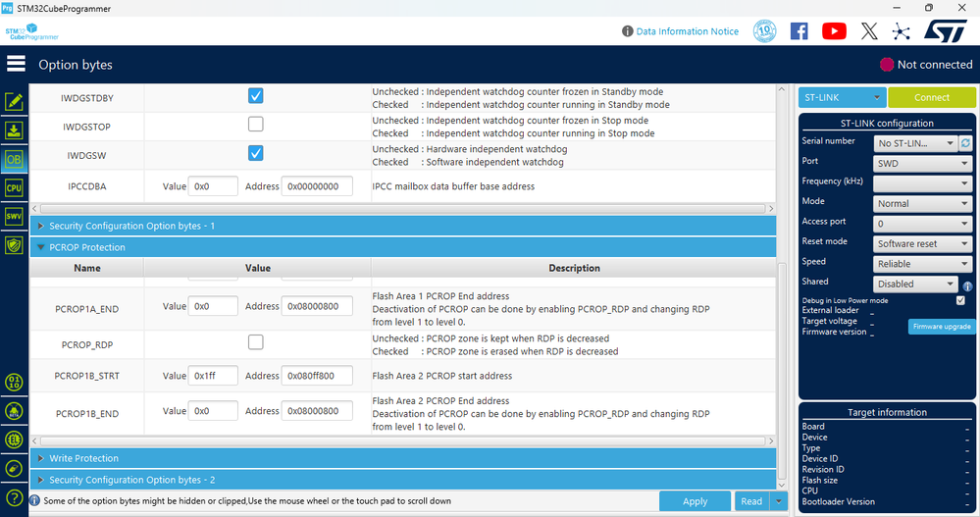This screenshot has height=517, width=980.
Task: Show Shared mode info icon
Action: [x=967, y=286]
